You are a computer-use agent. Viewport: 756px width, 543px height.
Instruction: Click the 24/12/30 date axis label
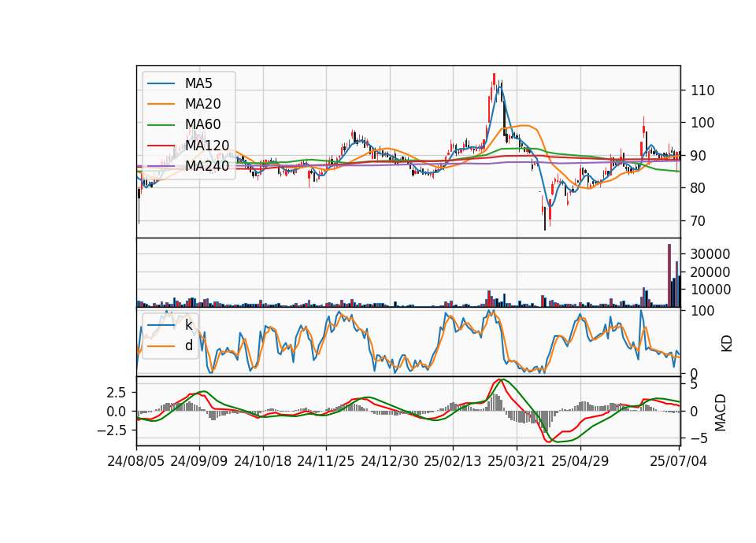[x=390, y=461]
